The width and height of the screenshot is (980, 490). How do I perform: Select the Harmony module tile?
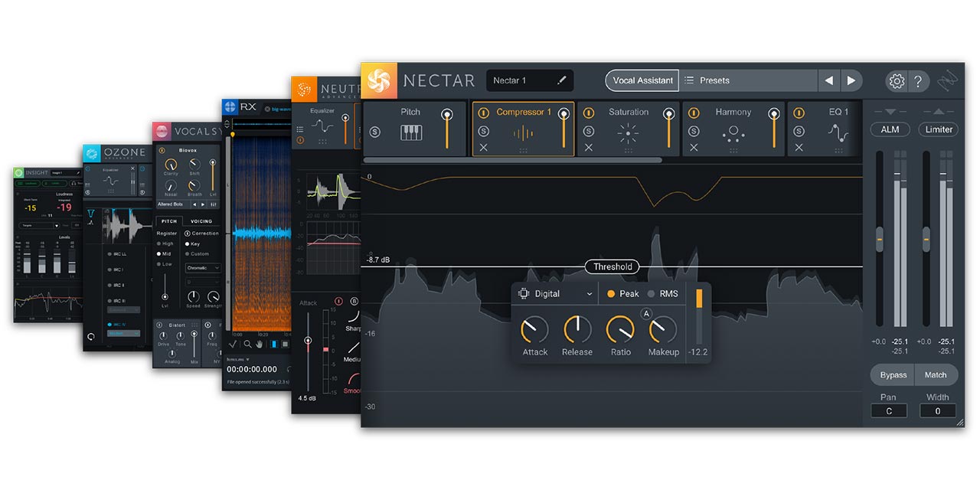[733, 129]
